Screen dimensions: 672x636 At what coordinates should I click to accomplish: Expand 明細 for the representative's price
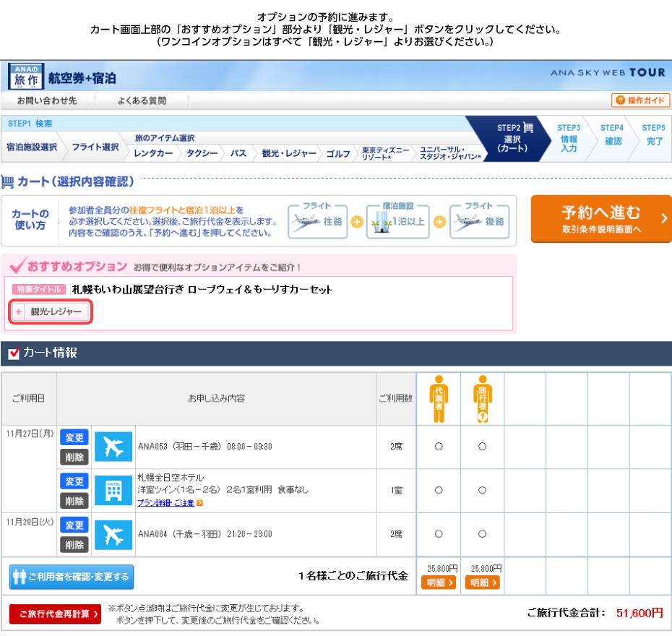pyautogui.click(x=439, y=583)
